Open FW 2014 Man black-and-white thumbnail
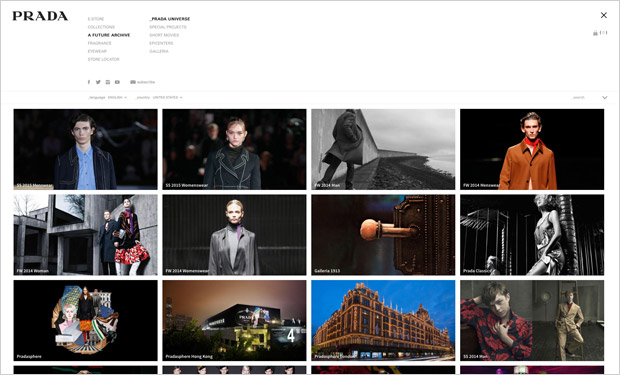Image resolution: width=620 pixels, height=375 pixels. click(x=383, y=149)
